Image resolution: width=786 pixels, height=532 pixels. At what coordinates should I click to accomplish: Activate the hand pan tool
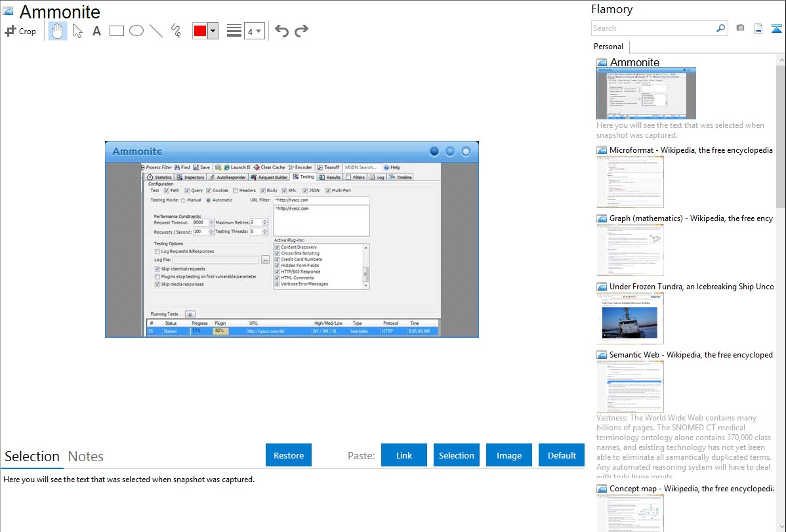click(57, 31)
